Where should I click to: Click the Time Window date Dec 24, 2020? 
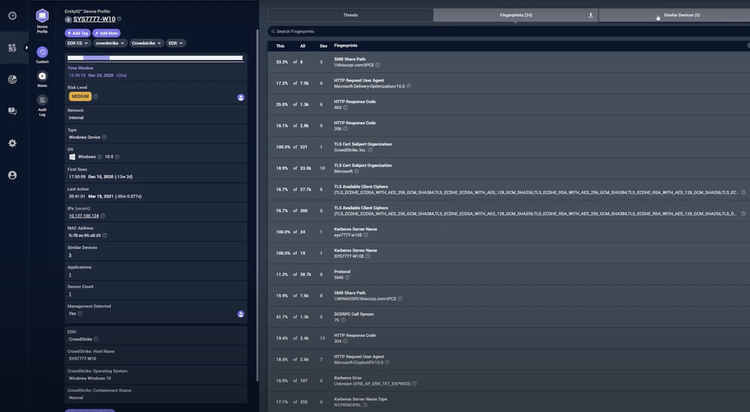100,76
